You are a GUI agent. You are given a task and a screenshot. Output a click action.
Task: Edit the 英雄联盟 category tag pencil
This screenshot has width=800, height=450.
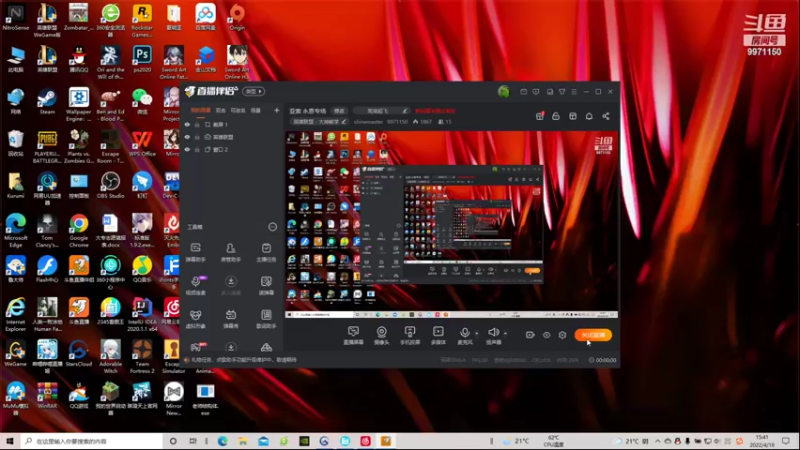coord(344,122)
